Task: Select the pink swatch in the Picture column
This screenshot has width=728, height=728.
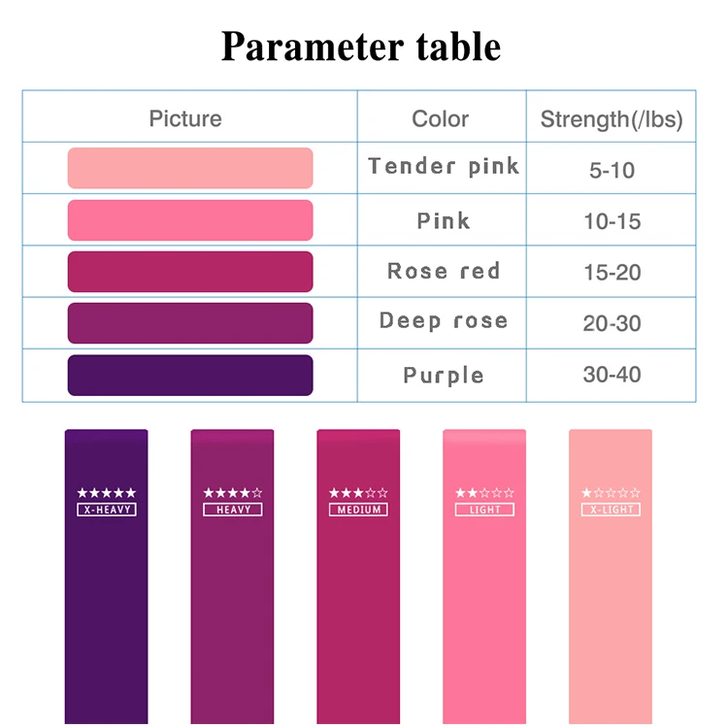Action: pyautogui.click(x=190, y=219)
